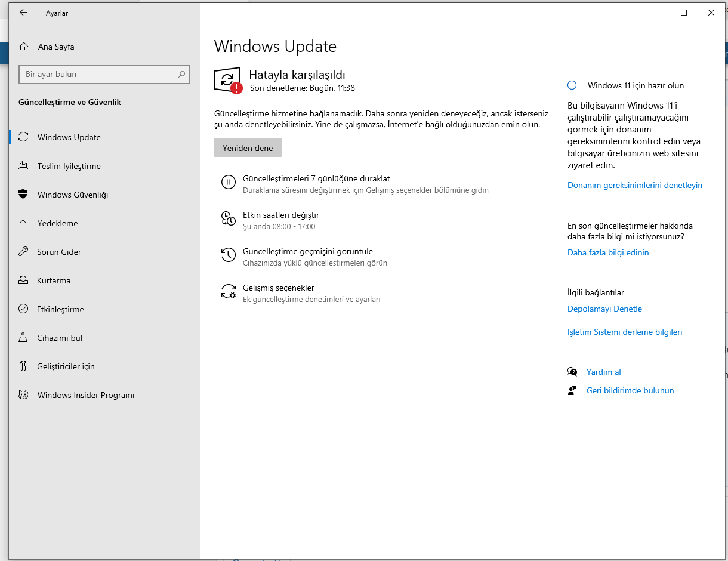The image size is (728, 561).
Task: Click the advanced options gear-sync icon
Action: 229,291
